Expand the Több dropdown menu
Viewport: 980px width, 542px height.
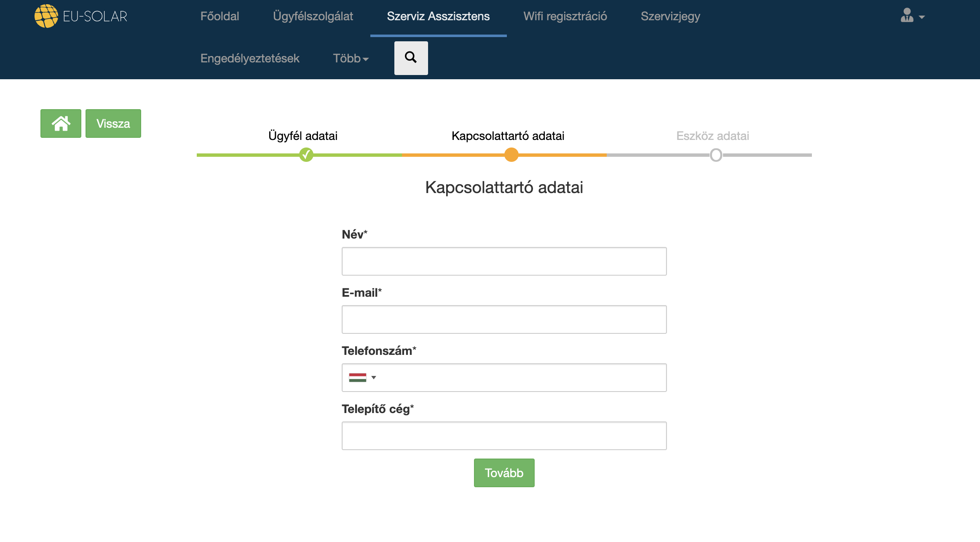coord(351,58)
